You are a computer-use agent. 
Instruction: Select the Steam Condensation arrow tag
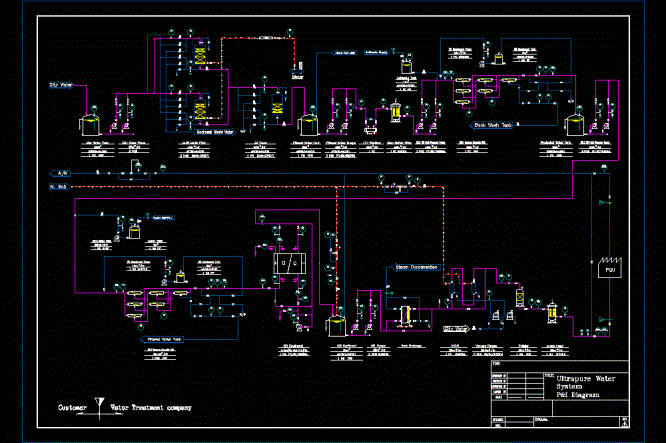[415, 268]
